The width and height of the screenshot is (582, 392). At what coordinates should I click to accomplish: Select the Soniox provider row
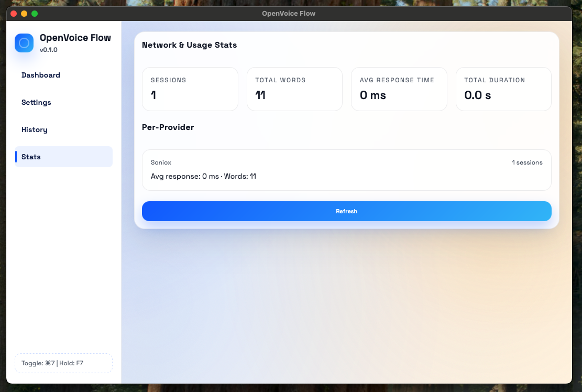click(347, 170)
